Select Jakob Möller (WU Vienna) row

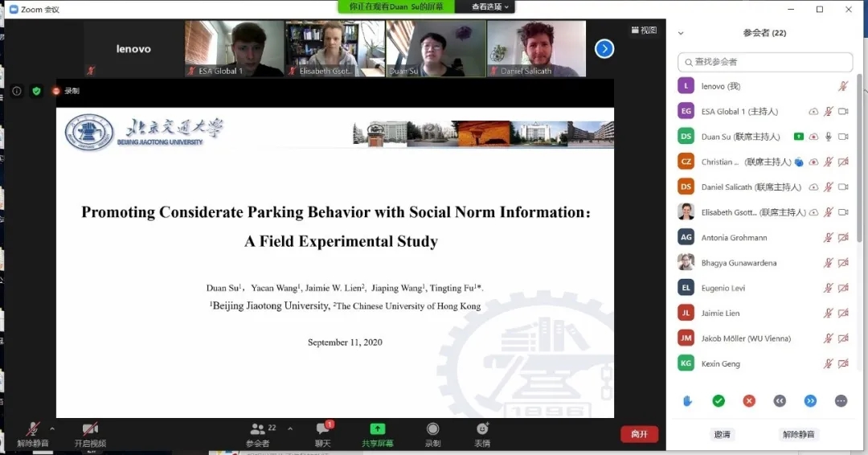click(765, 338)
